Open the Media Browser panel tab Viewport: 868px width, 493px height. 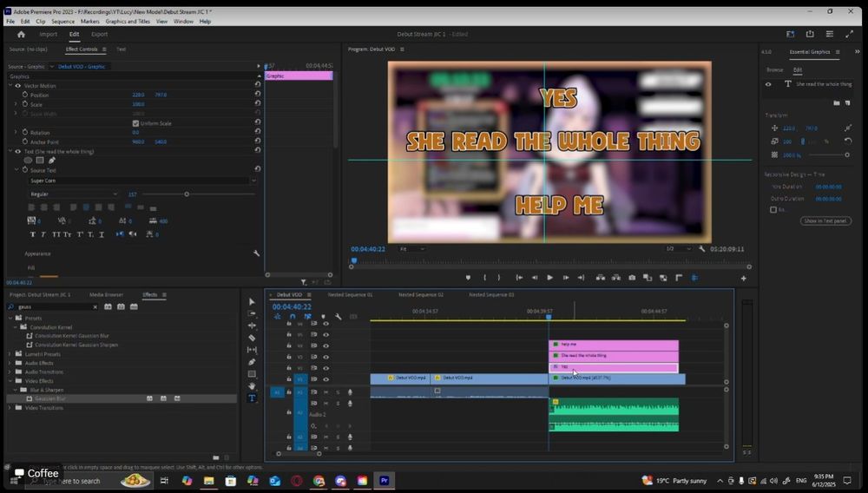coord(106,295)
